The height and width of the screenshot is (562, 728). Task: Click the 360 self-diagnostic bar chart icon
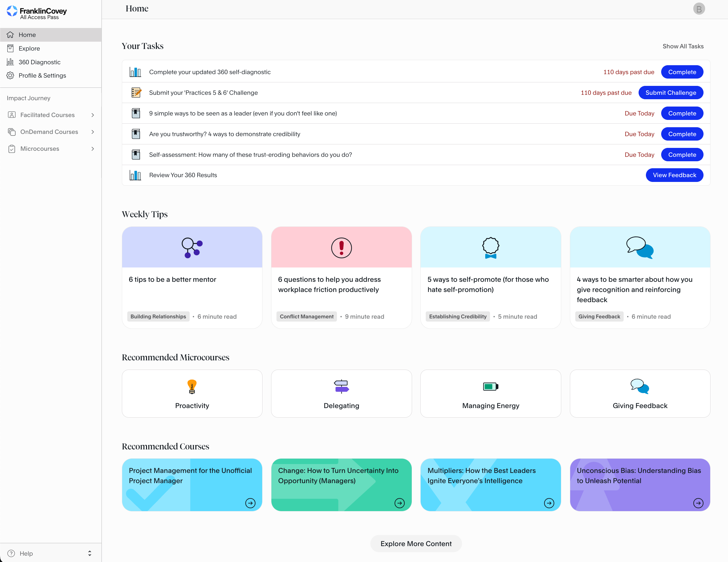pos(135,72)
